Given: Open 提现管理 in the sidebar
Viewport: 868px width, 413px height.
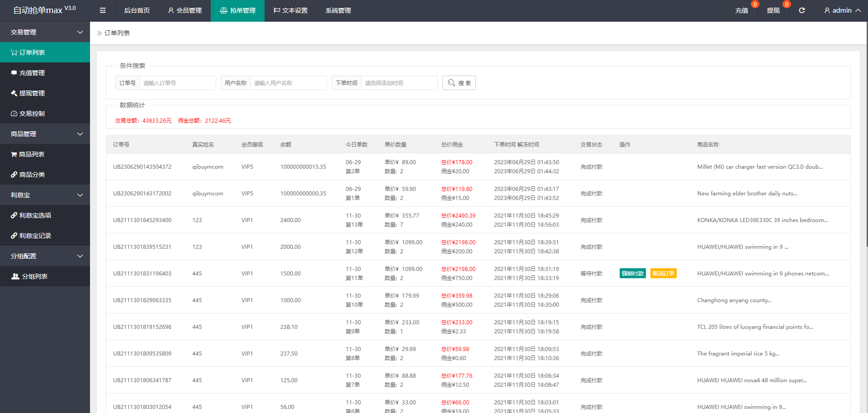Looking at the screenshot, I should [x=32, y=93].
